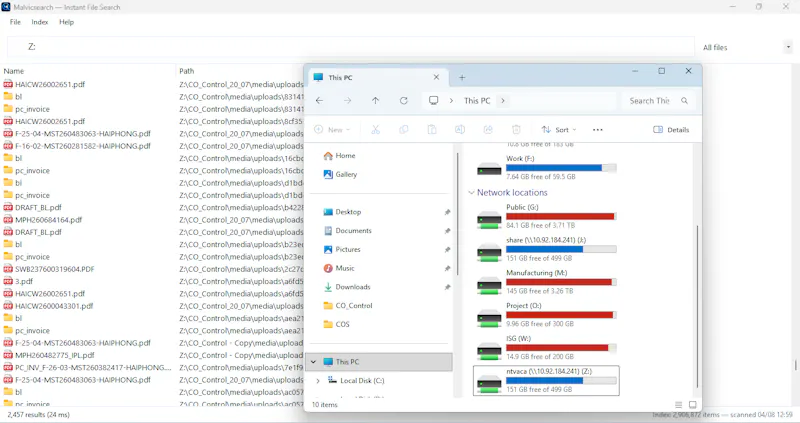Open Music in Explorer sidebar
The width and height of the screenshot is (800, 423).
tap(339, 268)
